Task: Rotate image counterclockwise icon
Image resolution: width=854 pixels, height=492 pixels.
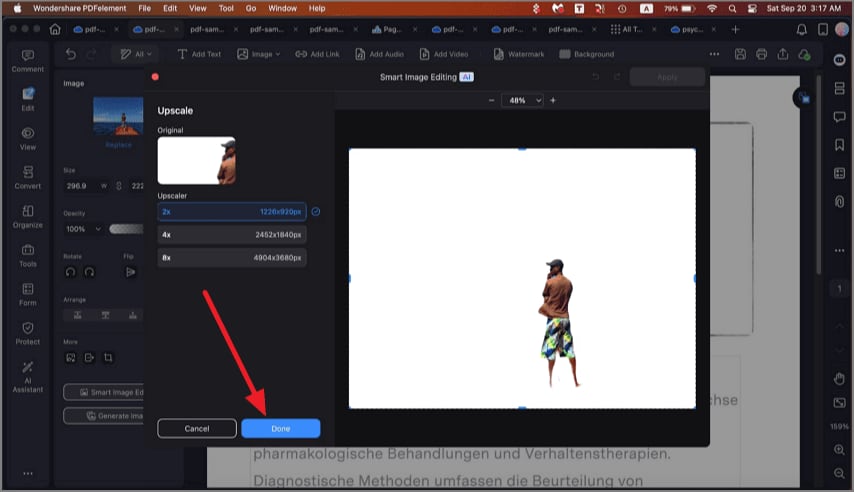Action: click(x=71, y=272)
